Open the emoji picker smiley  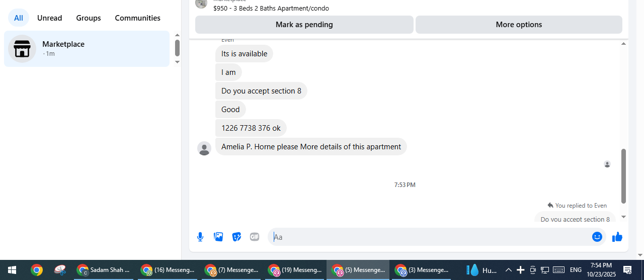[x=597, y=237]
